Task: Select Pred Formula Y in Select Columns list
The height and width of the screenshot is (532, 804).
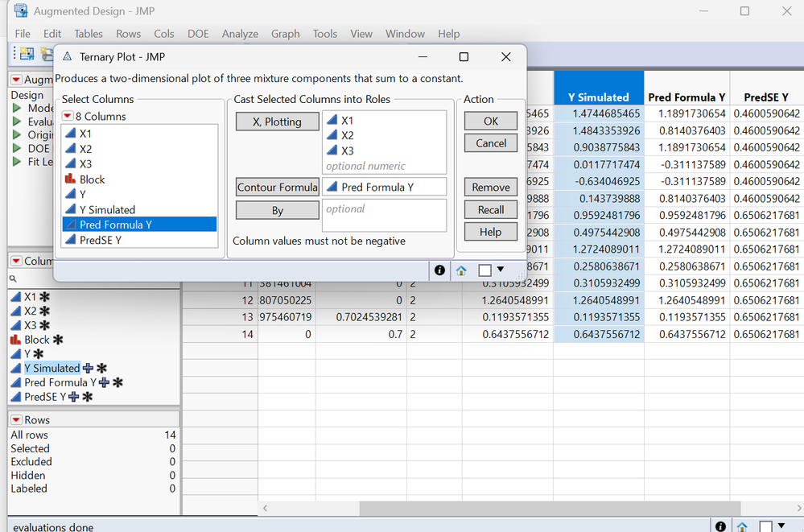Action: pos(139,225)
